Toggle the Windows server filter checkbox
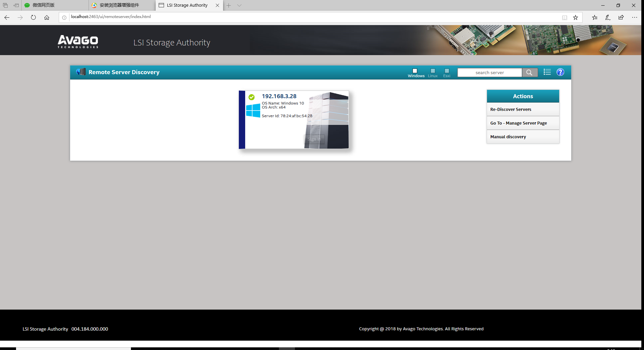Viewport: 644px width, 350px height. click(x=415, y=71)
